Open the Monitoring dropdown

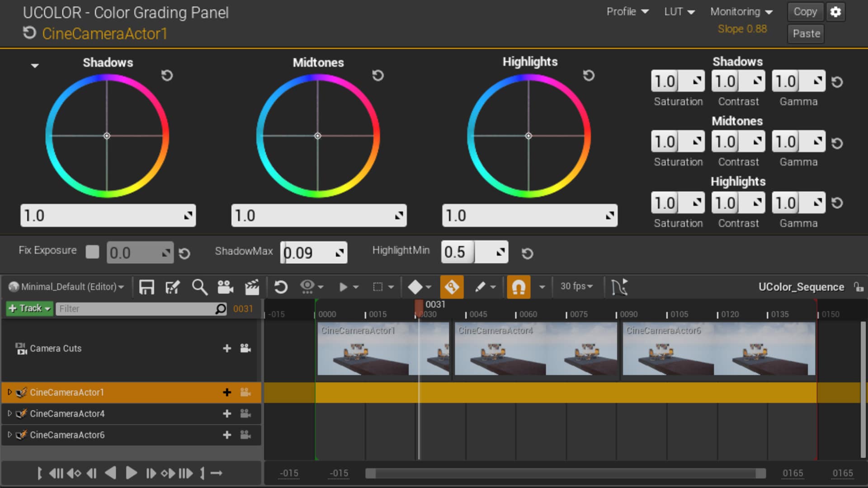coord(741,12)
